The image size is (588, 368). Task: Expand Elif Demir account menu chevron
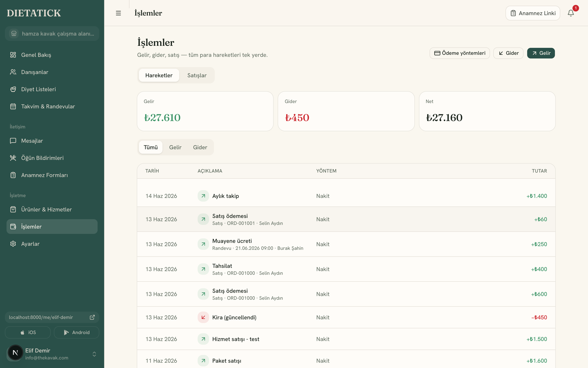pyautogui.click(x=94, y=354)
